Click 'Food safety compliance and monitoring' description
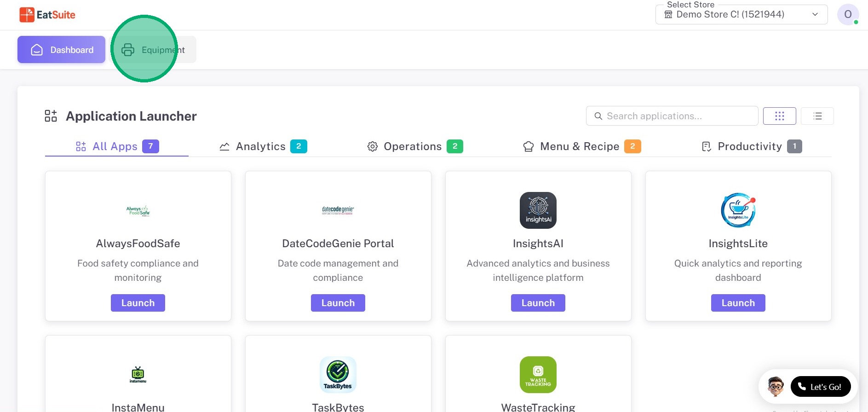Viewport: 868px width, 412px height. point(138,270)
